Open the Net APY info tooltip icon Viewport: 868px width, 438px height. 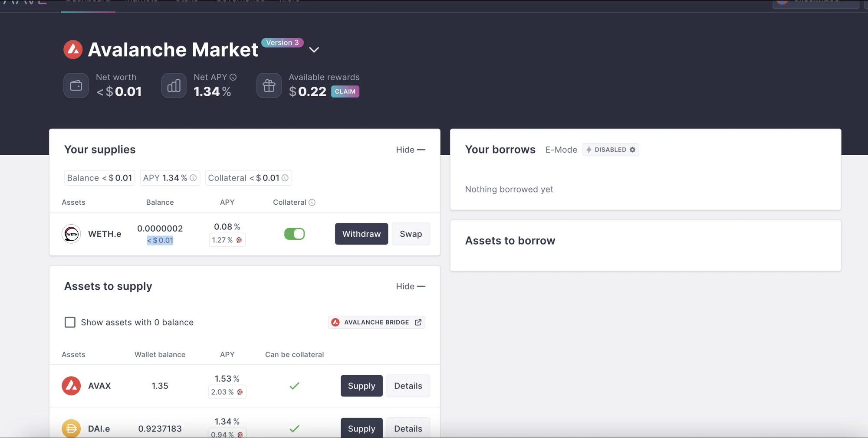[x=233, y=77]
